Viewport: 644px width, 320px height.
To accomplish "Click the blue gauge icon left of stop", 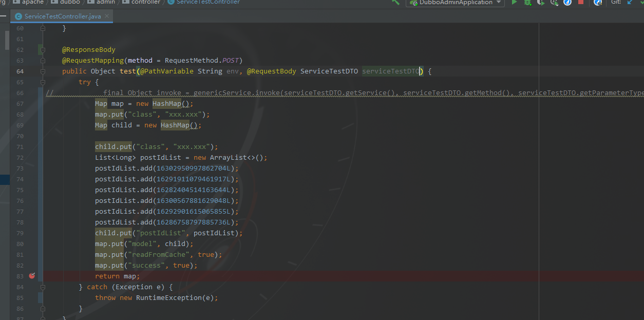I will [x=567, y=3].
